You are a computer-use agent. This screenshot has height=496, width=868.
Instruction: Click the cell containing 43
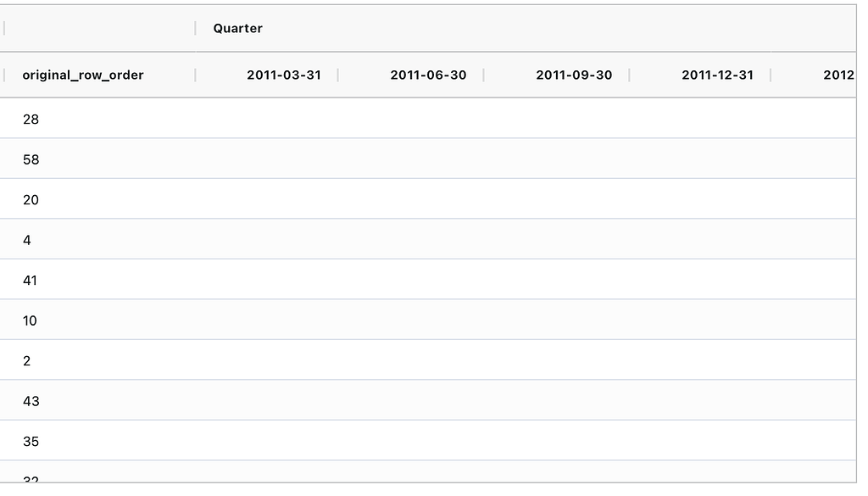pos(31,401)
